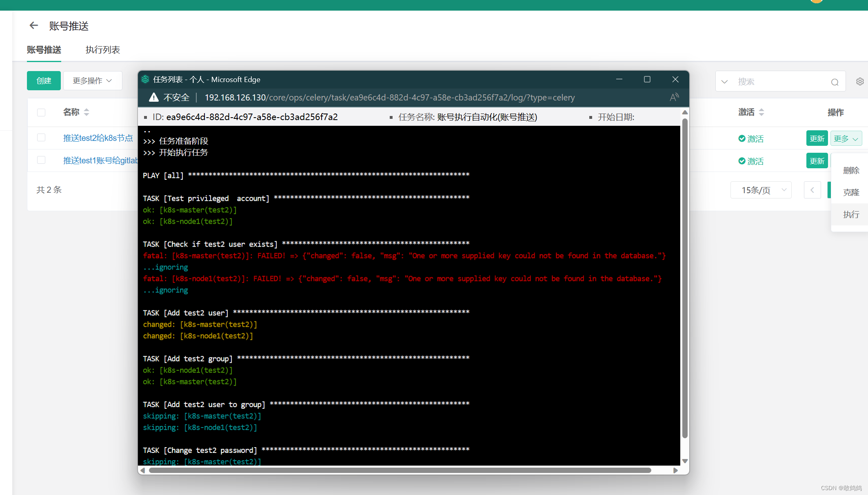Check the 推送test2给k8s节点 row checkbox
Viewport: 868px width, 495px height.
tap(41, 138)
